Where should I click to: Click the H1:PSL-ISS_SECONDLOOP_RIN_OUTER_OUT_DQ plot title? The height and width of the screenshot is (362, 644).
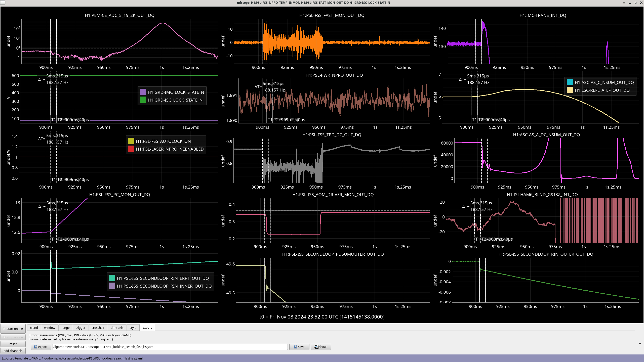tap(545, 254)
